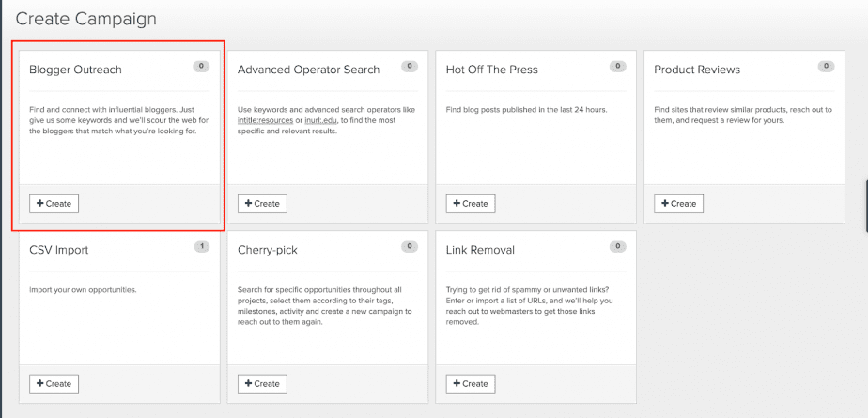Click the Cherry-pick count badge

point(410,246)
